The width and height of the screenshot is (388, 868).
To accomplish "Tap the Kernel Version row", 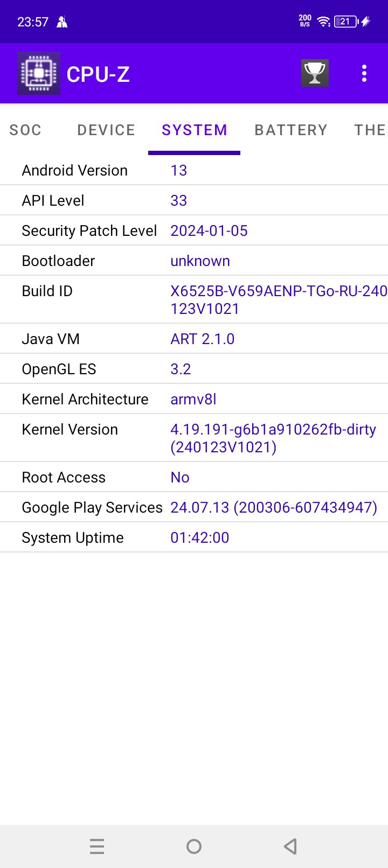I will click(194, 438).
